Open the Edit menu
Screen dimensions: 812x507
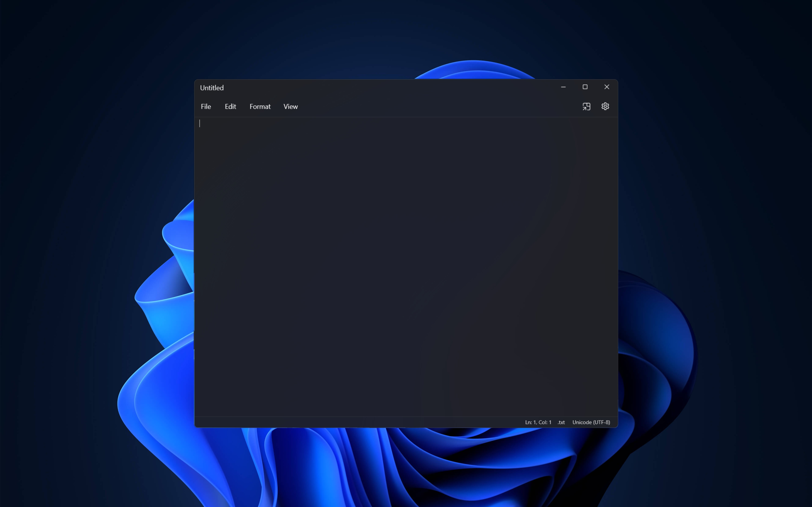click(230, 106)
